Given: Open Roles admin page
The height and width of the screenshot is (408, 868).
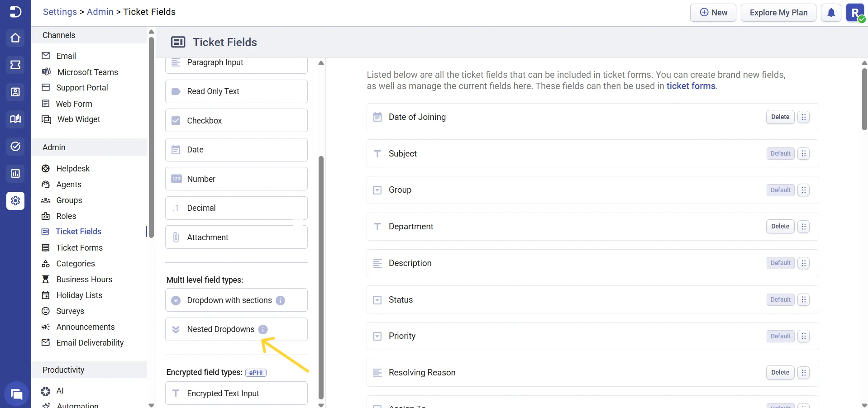Looking at the screenshot, I should (x=66, y=216).
